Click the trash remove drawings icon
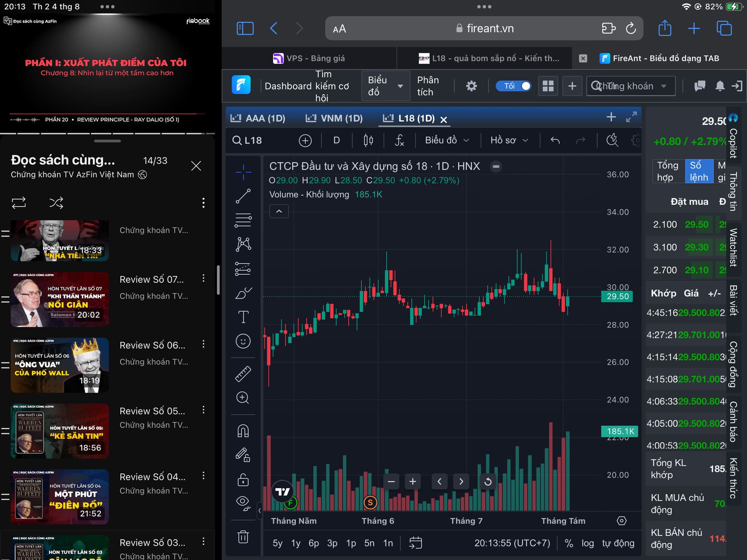The width and height of the screenshot is (747, 560). 243,537
